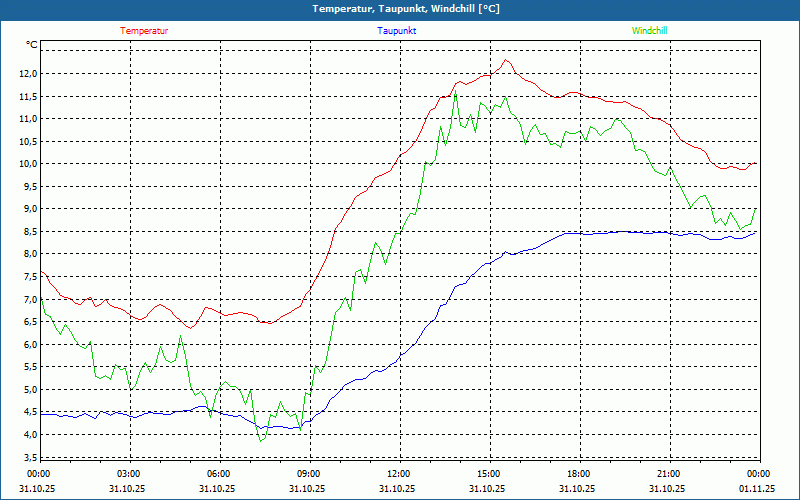Image resolution: width=800 pixels, height=500 pixels.
Task: Click the 8,0 value on the y-axis
Action: pyautogui.click(x=27, y=254)
